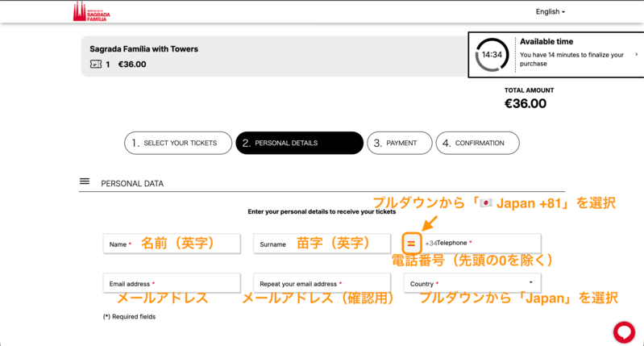
Task: Expand the Available time panel chevron
Action: pyautogui.click(x=636, y=55)
